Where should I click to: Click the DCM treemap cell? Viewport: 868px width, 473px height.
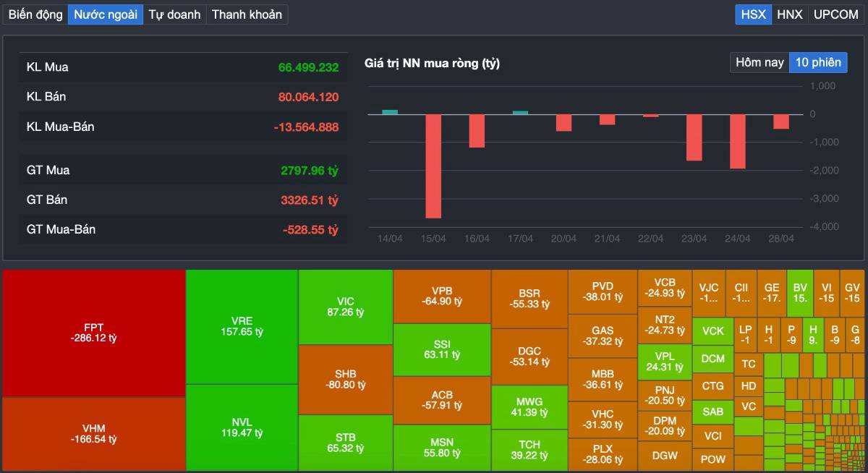(712, 359)
